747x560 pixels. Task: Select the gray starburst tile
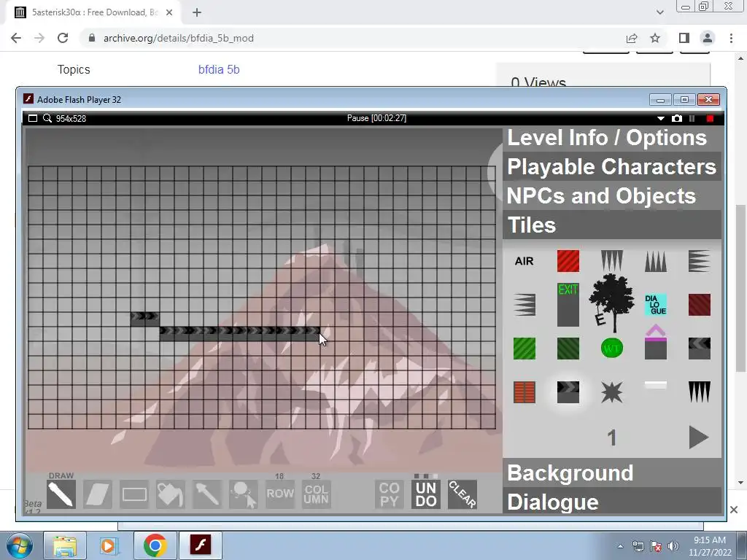(x=612, y=392)
